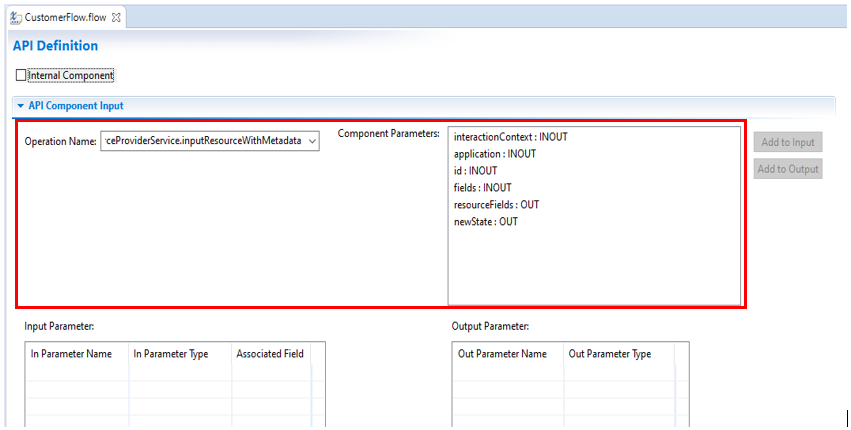The height and width of the screenshot is (430, 851).
Task: Close the CustomerFlow.flow editor tab
Action: [x=117, y=17]
